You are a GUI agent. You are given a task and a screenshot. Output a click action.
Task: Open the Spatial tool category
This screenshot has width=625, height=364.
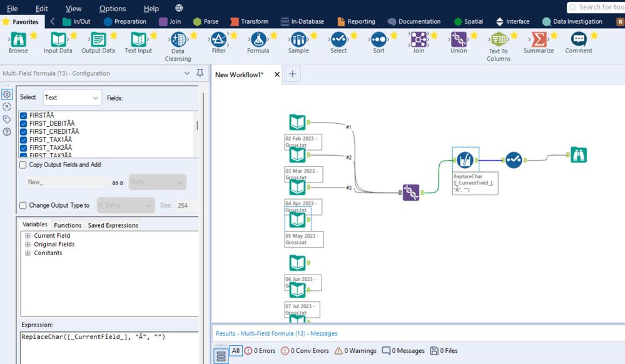469,21
